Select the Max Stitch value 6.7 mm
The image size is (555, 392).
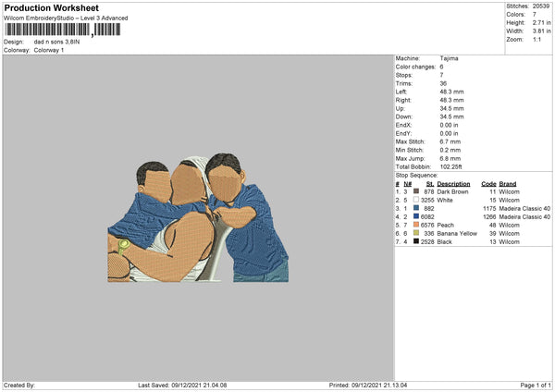pos(450,141)
